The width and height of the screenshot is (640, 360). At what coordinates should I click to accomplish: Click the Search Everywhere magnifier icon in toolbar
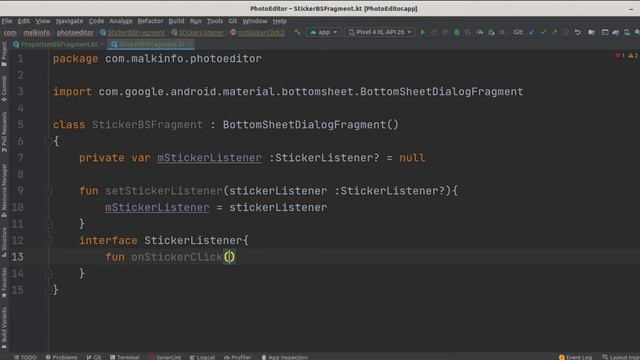pyautogui.click(x=638, y=32)
